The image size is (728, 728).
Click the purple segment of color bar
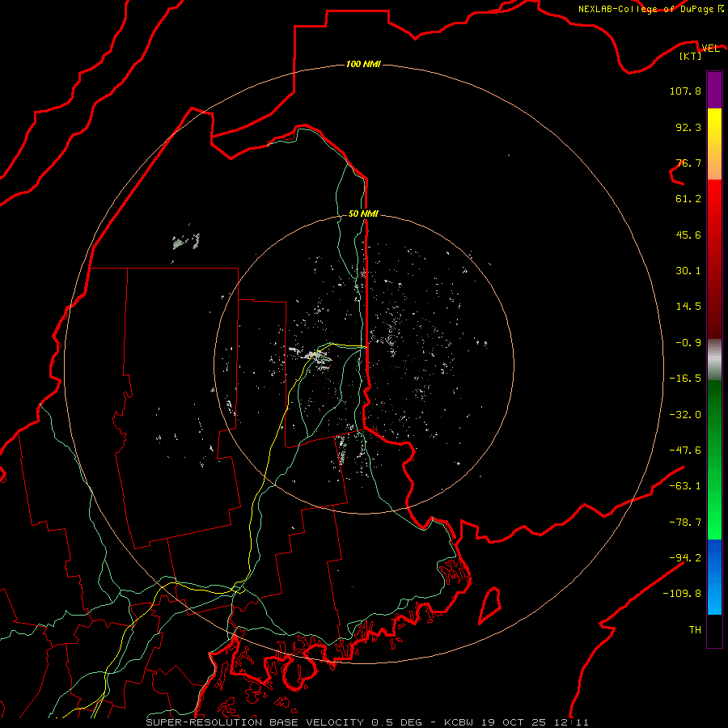714,90
